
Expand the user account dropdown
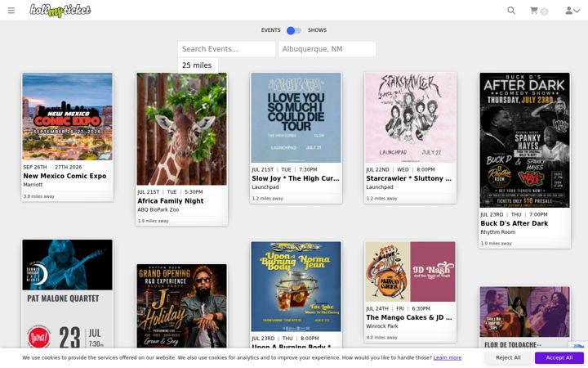point(572,11)
